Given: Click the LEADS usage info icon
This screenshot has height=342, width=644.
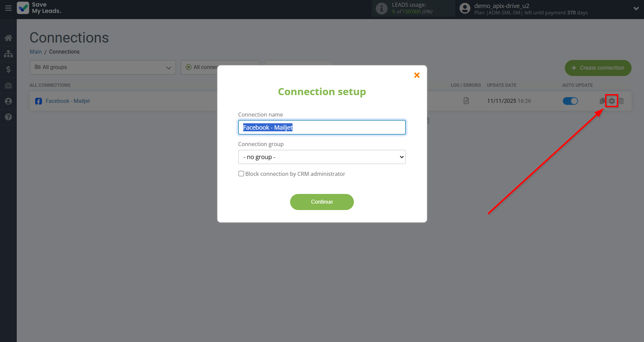Looking at the screenshot, I should tap(381, 8).
